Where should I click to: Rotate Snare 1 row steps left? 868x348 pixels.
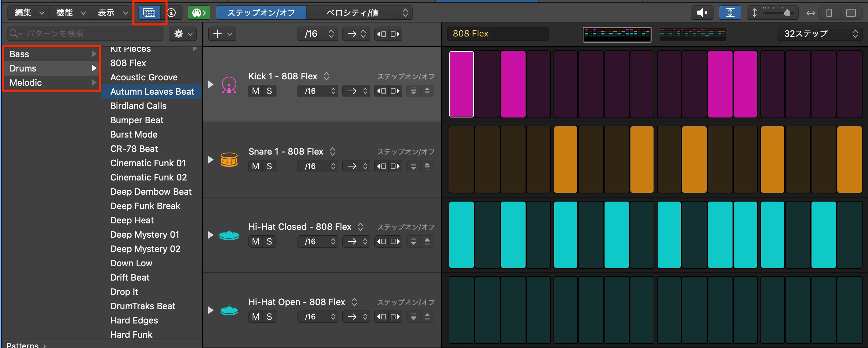click(382, 166)
